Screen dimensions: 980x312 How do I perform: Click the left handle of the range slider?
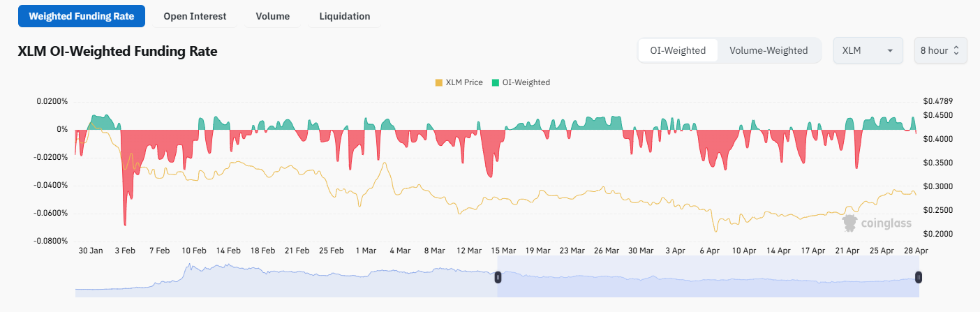tap(498, 277)
